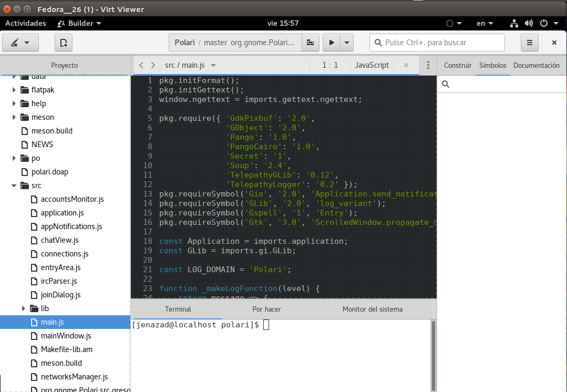
Task: Click line 18 Application import code
Action: [x=253, y=241]
